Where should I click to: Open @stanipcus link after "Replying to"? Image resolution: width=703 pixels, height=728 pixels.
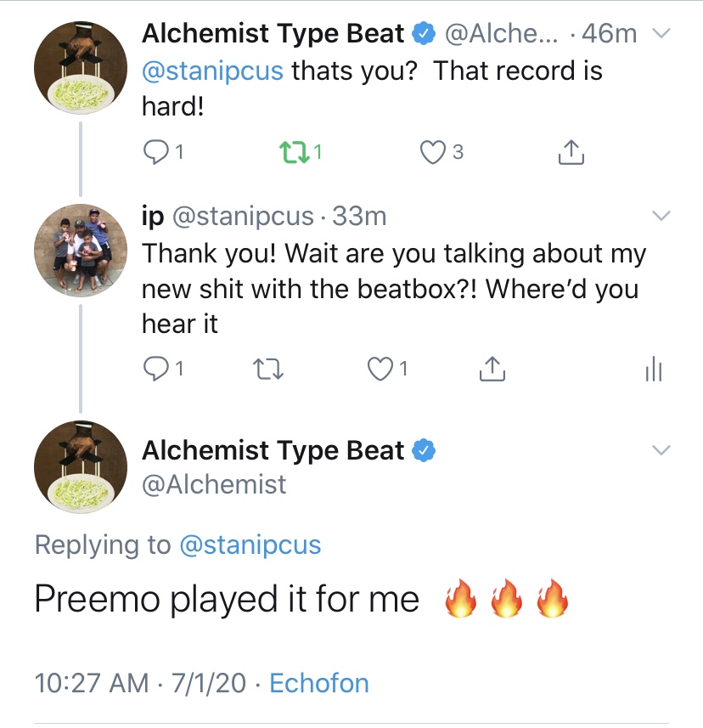[250, 545]
